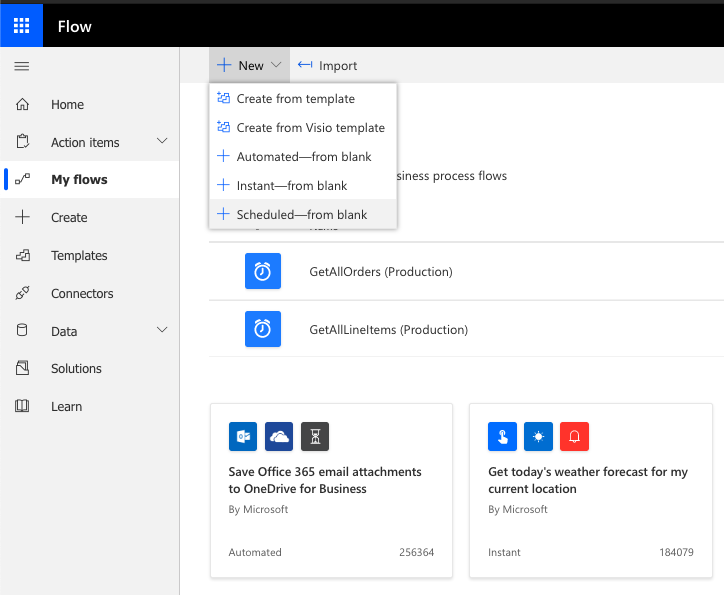The width and height of the screenshot is (724, 595).
Task: Click the Learn book icon
Action: point(23,407)
